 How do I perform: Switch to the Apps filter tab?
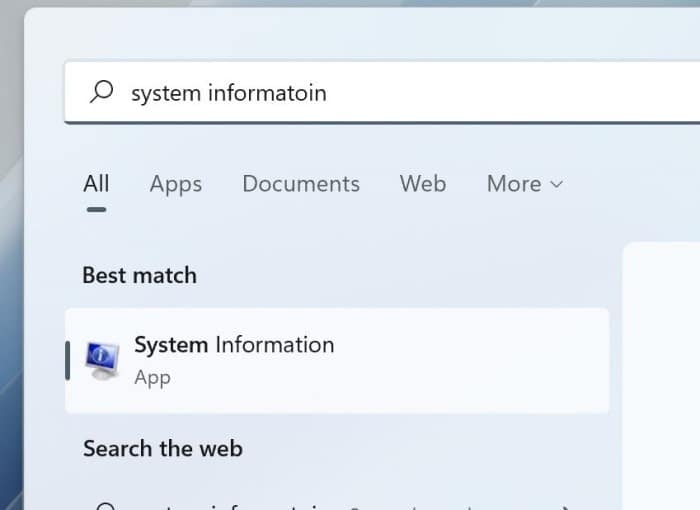tap(176, 184)
